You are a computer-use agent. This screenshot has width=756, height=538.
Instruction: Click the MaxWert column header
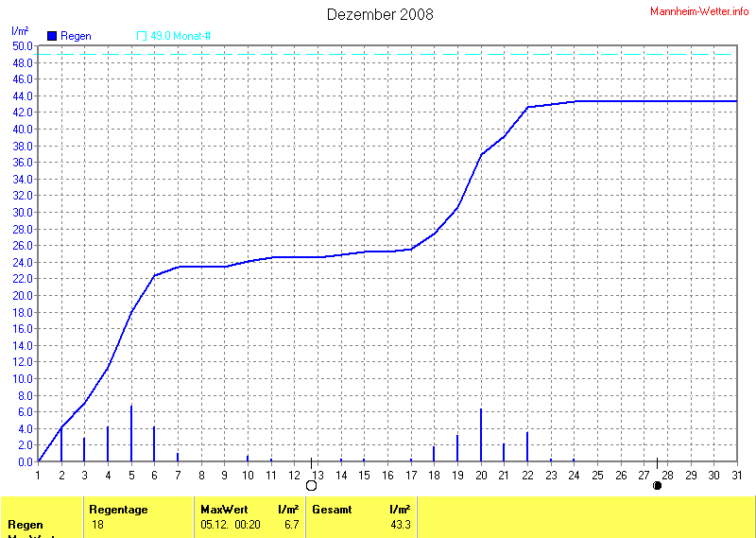(x=224, y=510)
